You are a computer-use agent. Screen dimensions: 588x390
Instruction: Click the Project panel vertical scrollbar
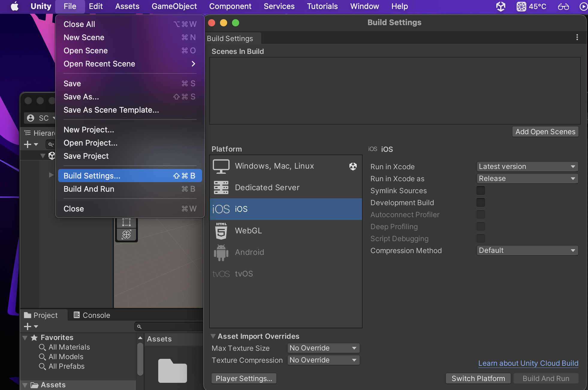(140, 359)
